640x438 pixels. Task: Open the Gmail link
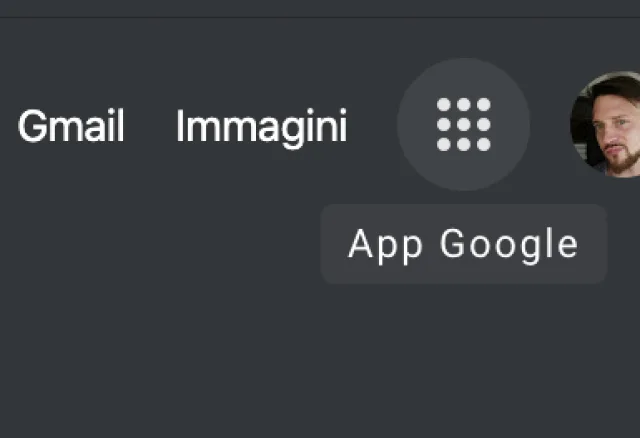point(71,127)
